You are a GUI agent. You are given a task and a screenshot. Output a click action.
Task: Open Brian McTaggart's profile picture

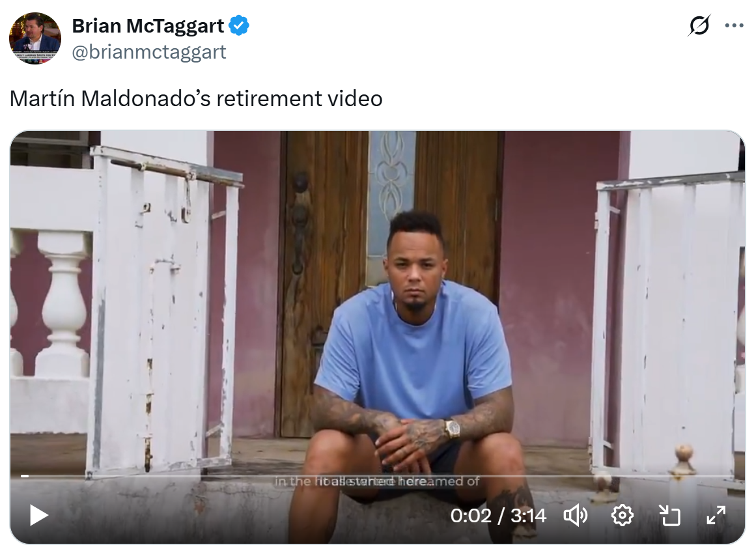point(35,38)
